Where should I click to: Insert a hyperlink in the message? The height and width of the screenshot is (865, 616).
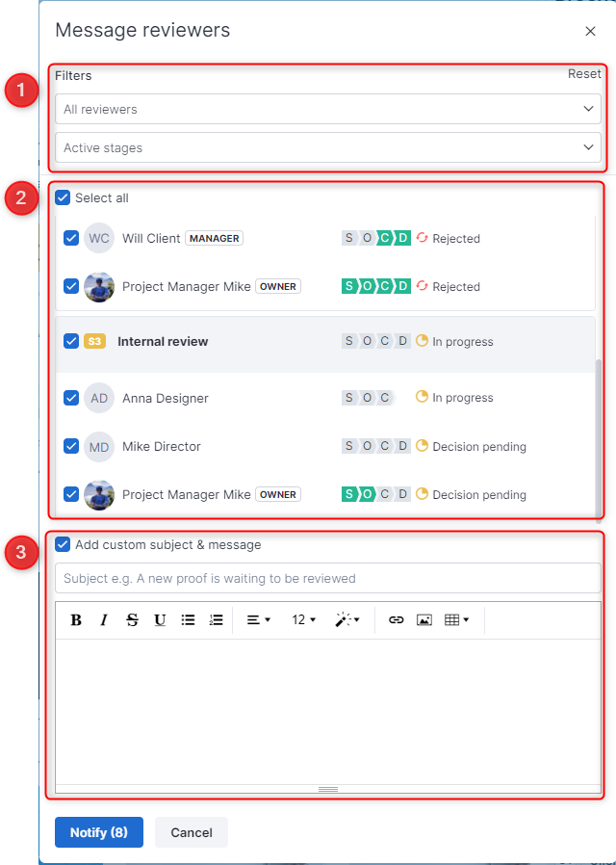[396, 620]
